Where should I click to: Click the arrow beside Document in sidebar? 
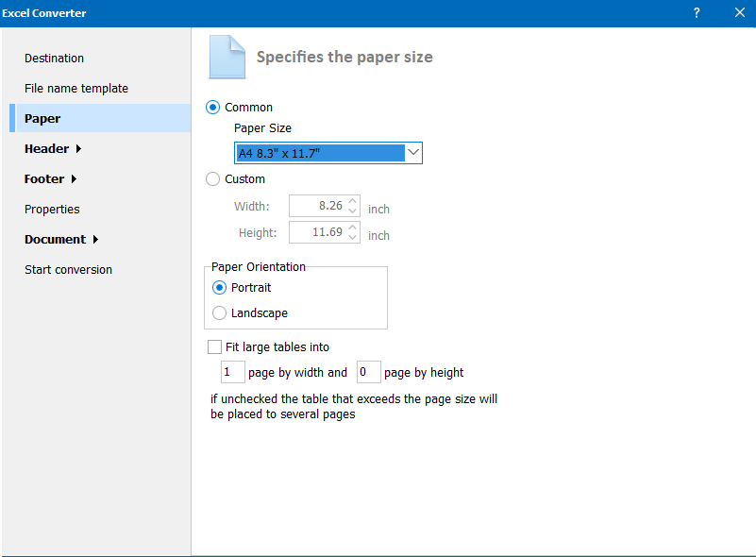(x=95, y=239)
